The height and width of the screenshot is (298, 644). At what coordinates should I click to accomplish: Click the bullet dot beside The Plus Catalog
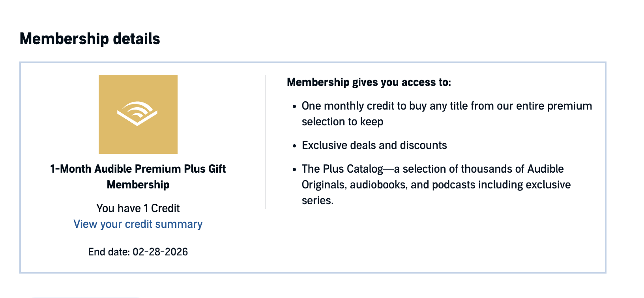[294, 170]
